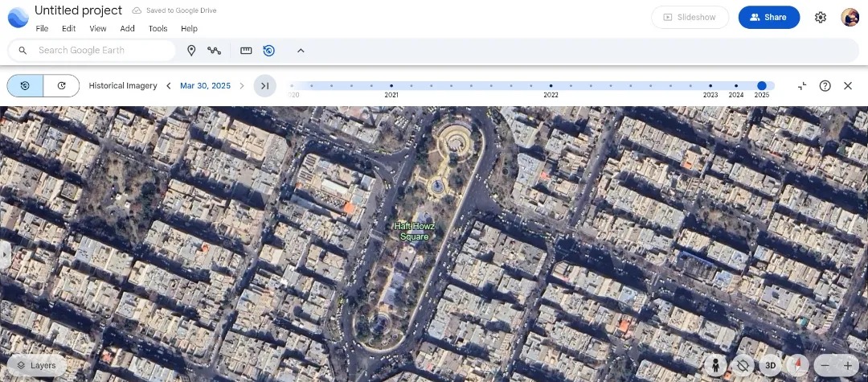
Task: Click the Saved to Google Drive status
Action: (x=174, y=10)
